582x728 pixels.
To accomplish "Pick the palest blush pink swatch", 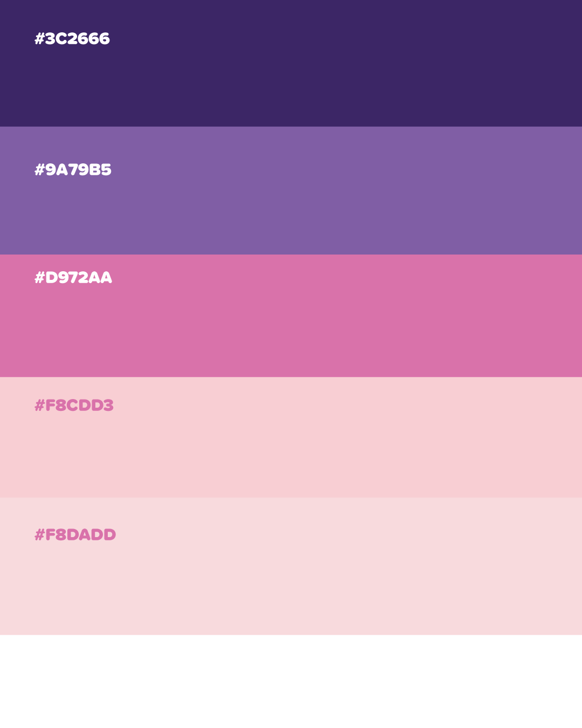I will point(291,566).
